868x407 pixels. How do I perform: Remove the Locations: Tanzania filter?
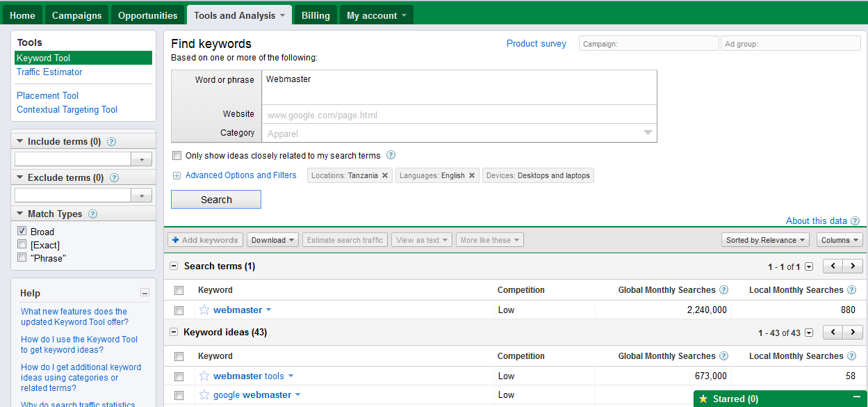click(x=385, y=176)
